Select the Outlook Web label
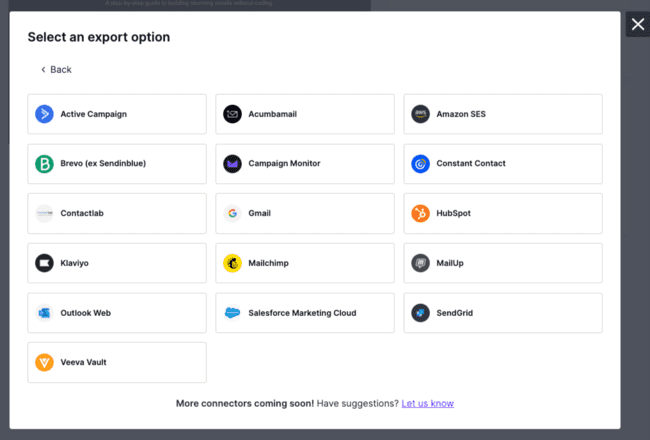 click(x=85, y=313)
